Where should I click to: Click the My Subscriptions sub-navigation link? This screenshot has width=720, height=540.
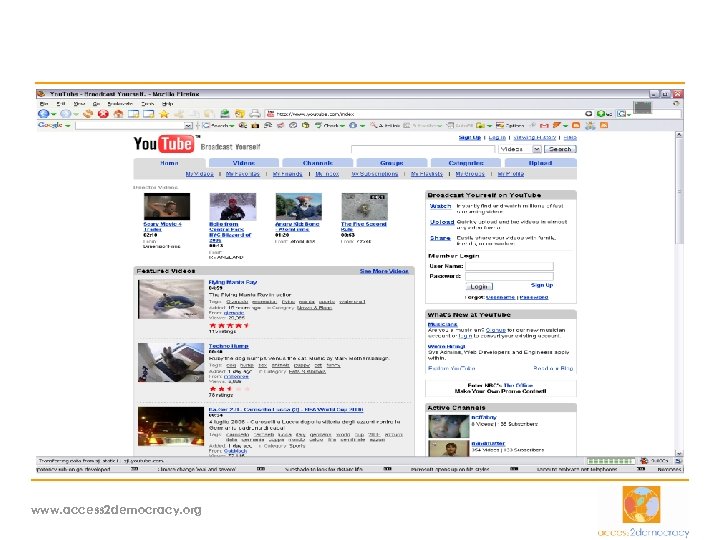pyautogui.click(x=375, y=174)
